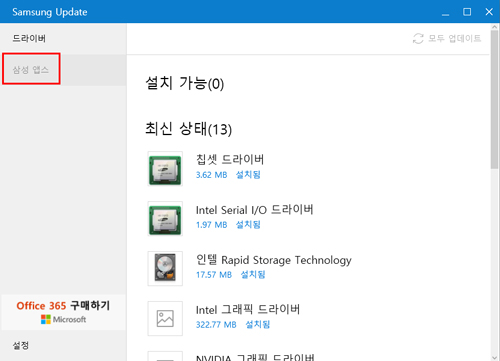Screen dimensions: 500x361
Task: Click the 3.62 MB size text
Action: 211,175
